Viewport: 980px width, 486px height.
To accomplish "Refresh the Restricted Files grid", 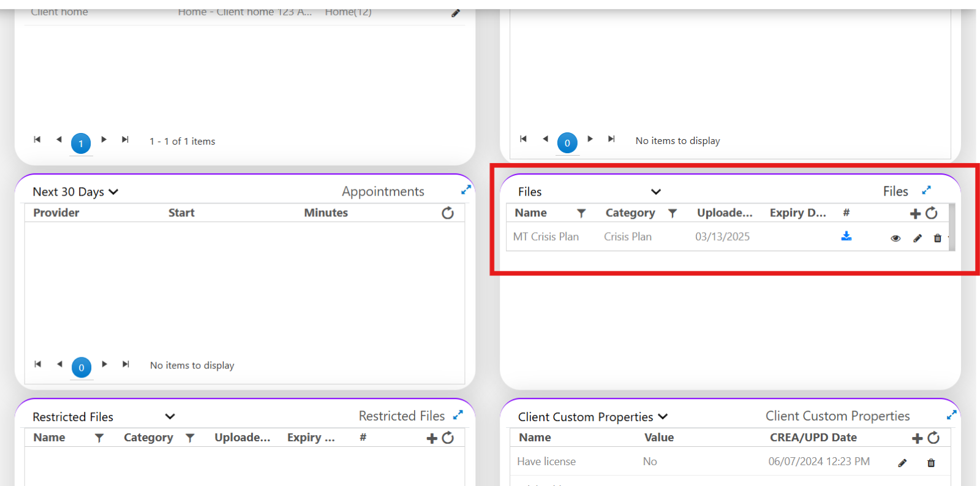I will pos(448,438).
